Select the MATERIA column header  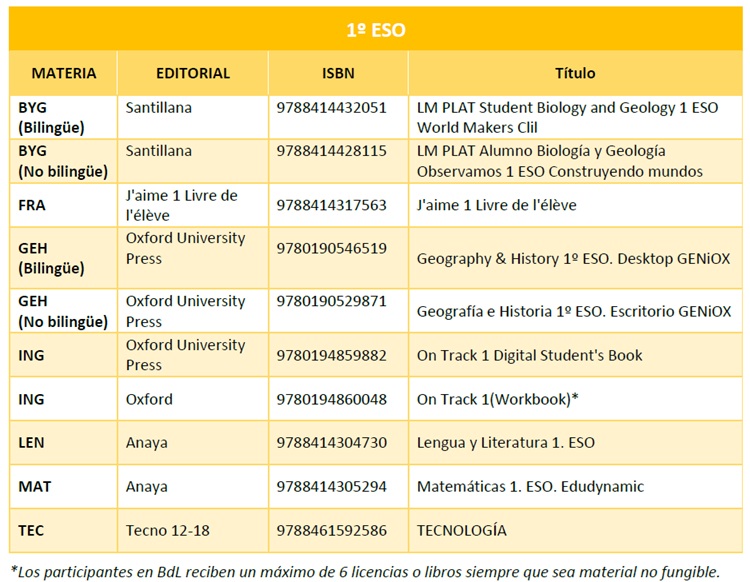(64, 73)
